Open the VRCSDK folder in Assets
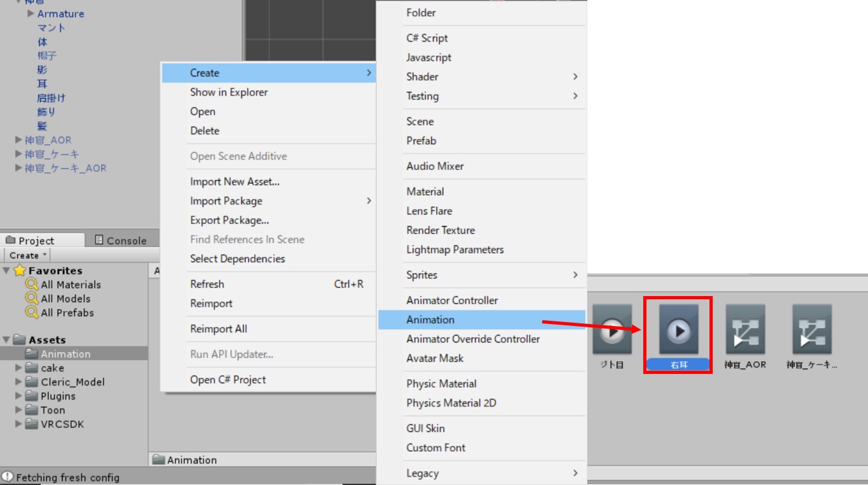 pos(62,424)
